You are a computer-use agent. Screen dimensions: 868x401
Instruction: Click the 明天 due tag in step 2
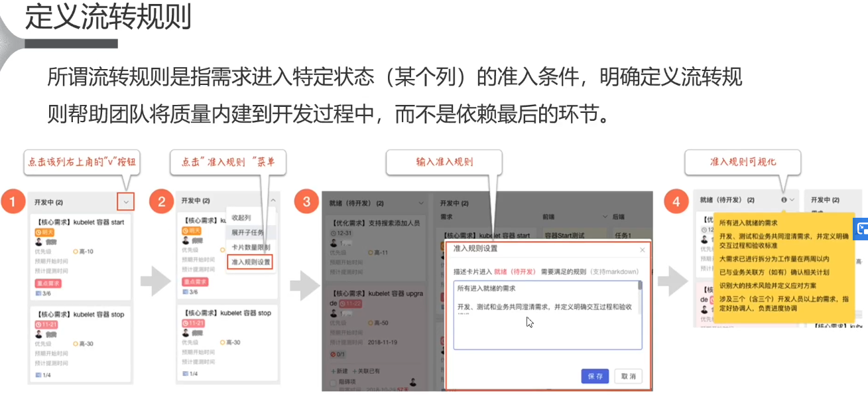(x=190, y=230)
